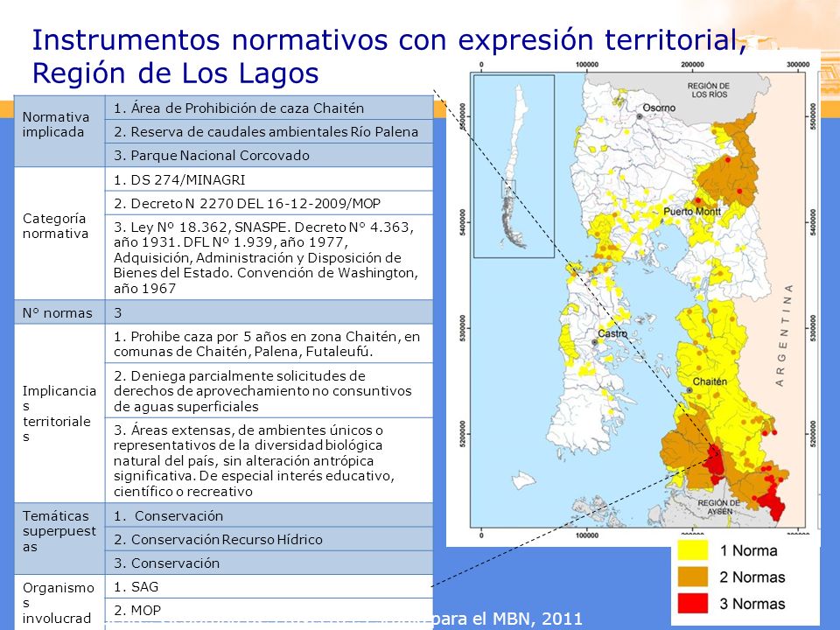This screenshot has width=840, height=630.
Task: Select the '2. MOP' cell
Action: pyautogui.click(x=269, y=610)
